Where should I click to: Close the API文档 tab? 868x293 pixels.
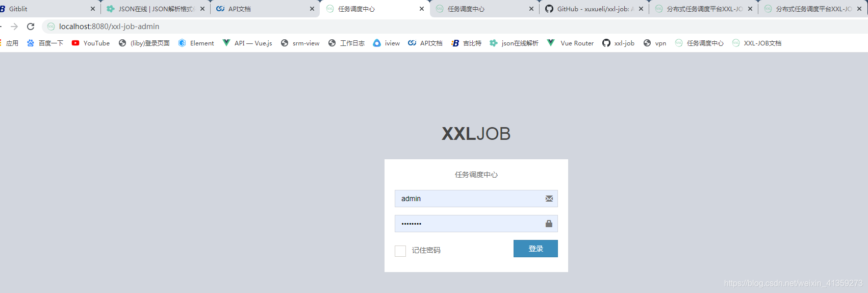click(x=312, y=9)
